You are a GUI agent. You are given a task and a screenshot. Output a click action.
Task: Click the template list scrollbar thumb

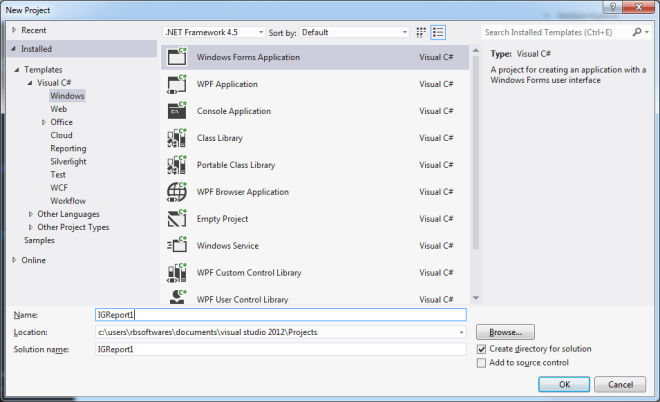476,152
